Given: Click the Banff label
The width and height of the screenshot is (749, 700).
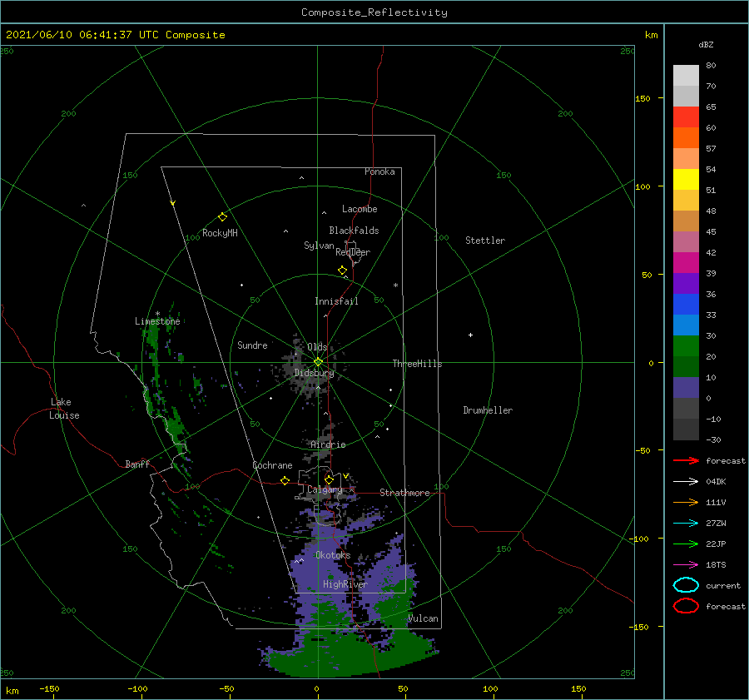Looking at the screenshot, I should coord(137,464).
